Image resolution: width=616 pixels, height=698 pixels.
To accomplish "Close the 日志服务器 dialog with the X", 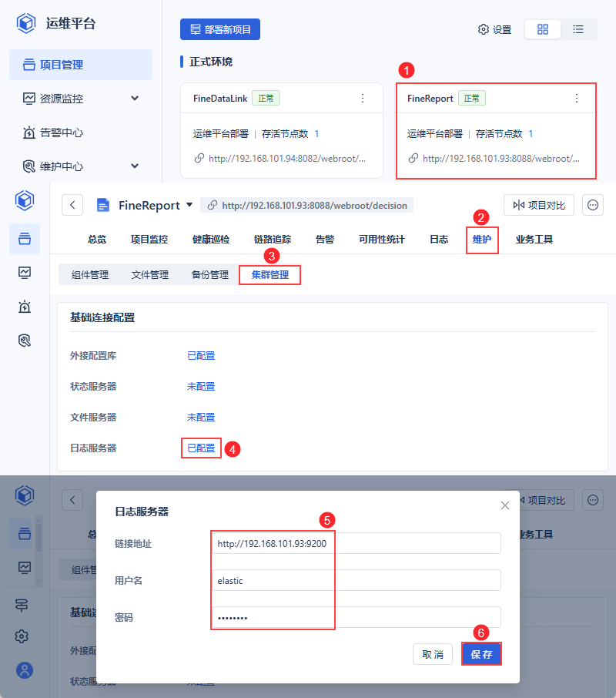I will (505, 505).
